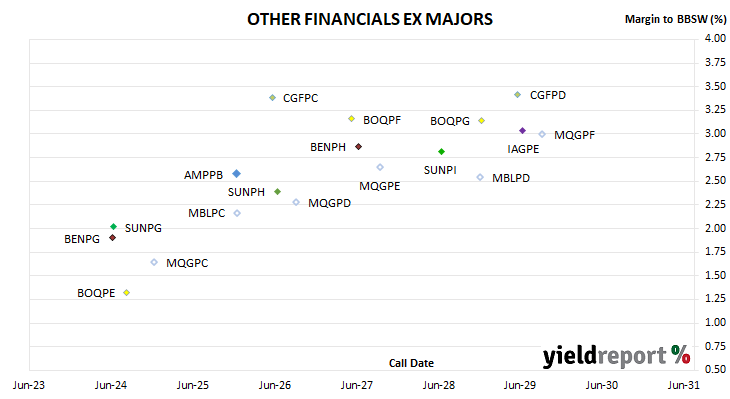This screenshot has height=399, width=730.
Task: Select the hollow MBLPD diamond marker
Action: click(x=480, y=177)
